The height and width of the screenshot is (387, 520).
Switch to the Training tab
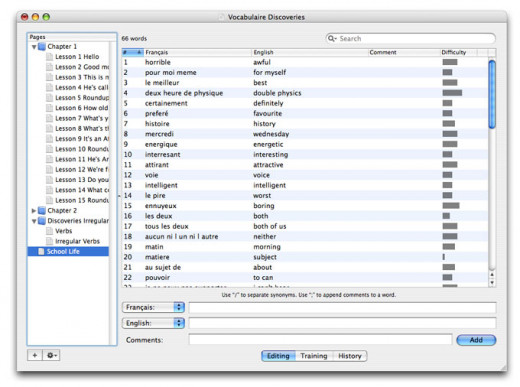coord(314,356)
